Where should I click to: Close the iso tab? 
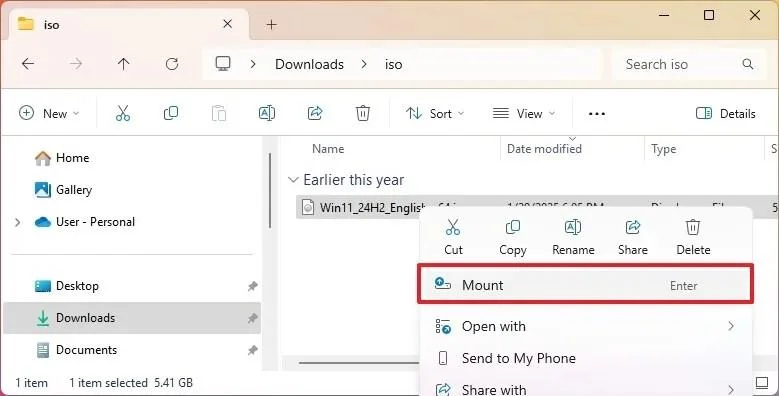pyautogui.click(x=228, y=24)
